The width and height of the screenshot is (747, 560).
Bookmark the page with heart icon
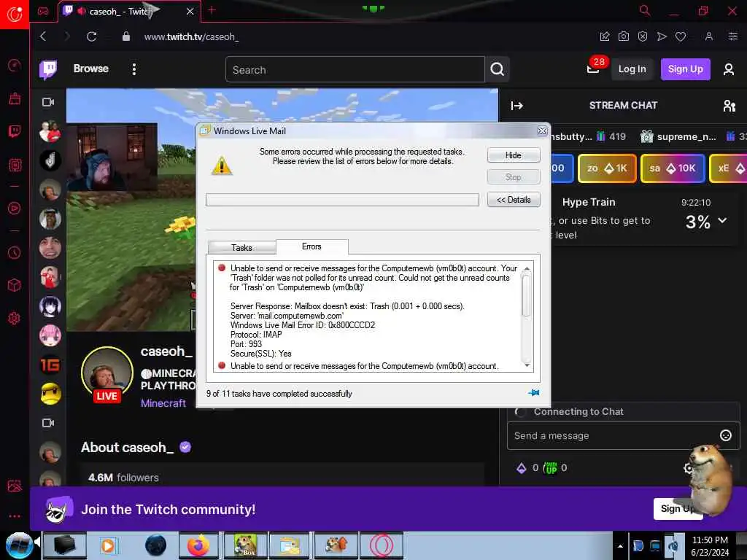[x=681, y=36]
